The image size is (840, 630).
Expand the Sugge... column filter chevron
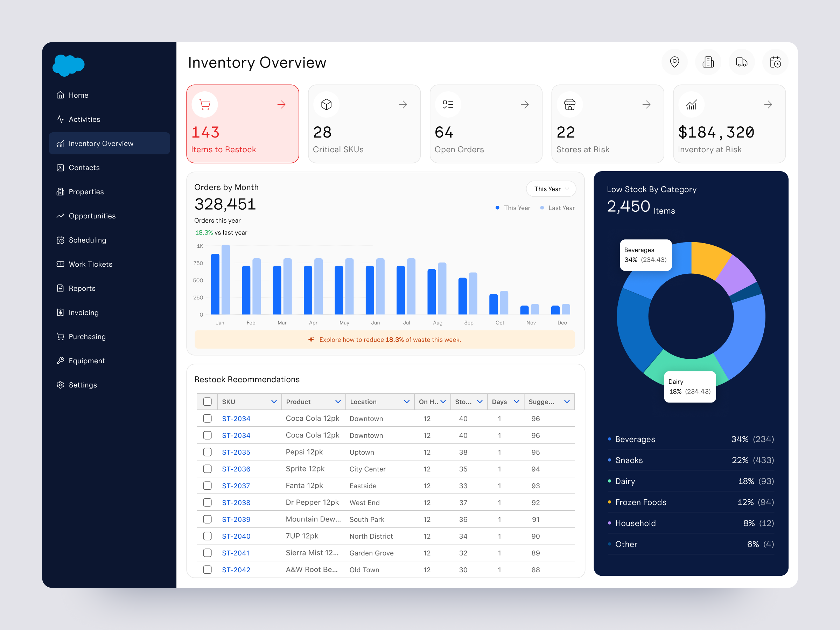(567, 402)
